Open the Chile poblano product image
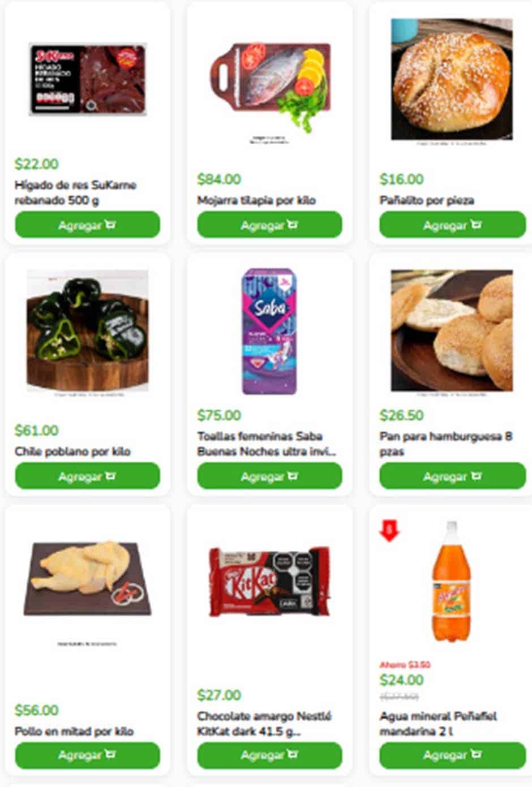 click(x=88, y=330)
